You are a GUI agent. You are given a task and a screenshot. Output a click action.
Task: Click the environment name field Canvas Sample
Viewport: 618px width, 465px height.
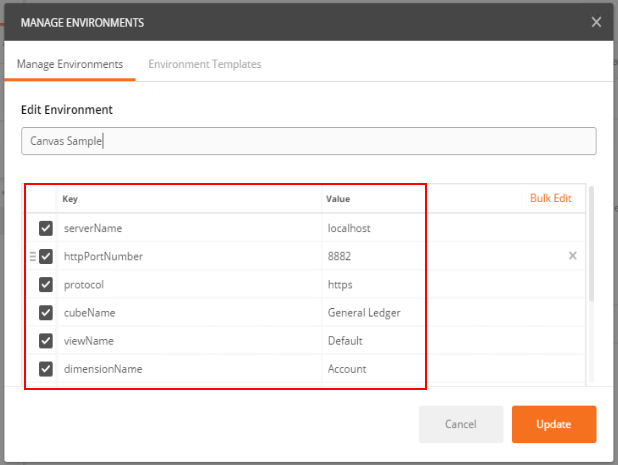click(x=308, y=141)
